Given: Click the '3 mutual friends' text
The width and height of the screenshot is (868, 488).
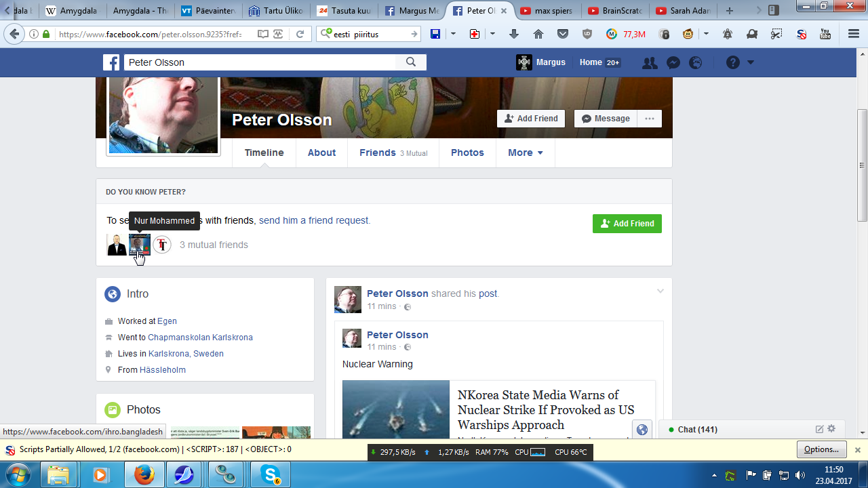Looking at the screenshot, I should pyautogui.click(x=214, y=245).
